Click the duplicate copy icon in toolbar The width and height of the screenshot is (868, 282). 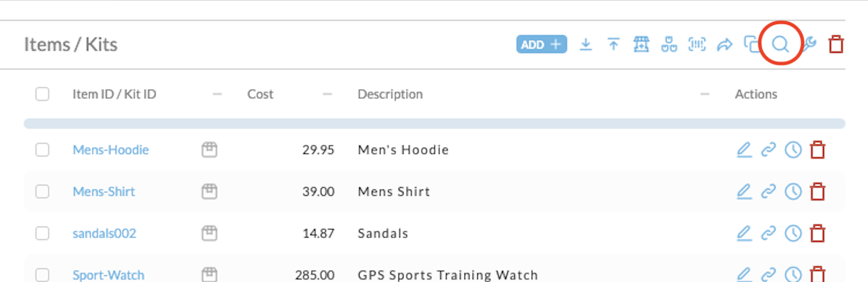pyautogui.click(x=752, y=44)
